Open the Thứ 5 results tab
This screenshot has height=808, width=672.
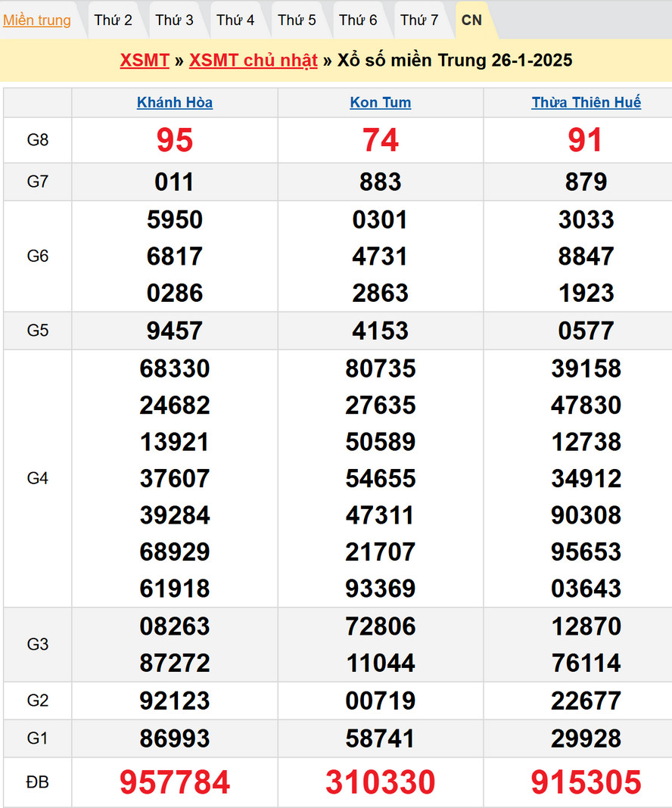point(297,20)
